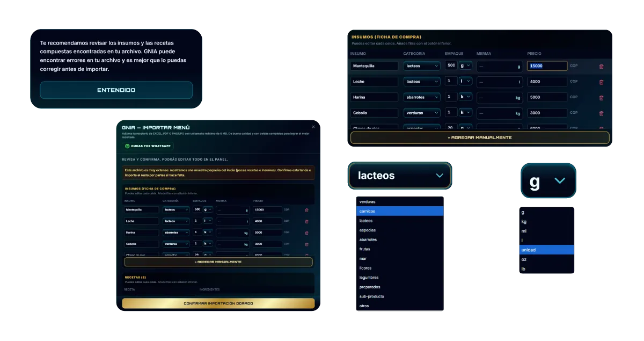644x341 pixels.
Task: Click the Mantequilla name field in the GNIA Importar Menú dialog
Action: 142,210
